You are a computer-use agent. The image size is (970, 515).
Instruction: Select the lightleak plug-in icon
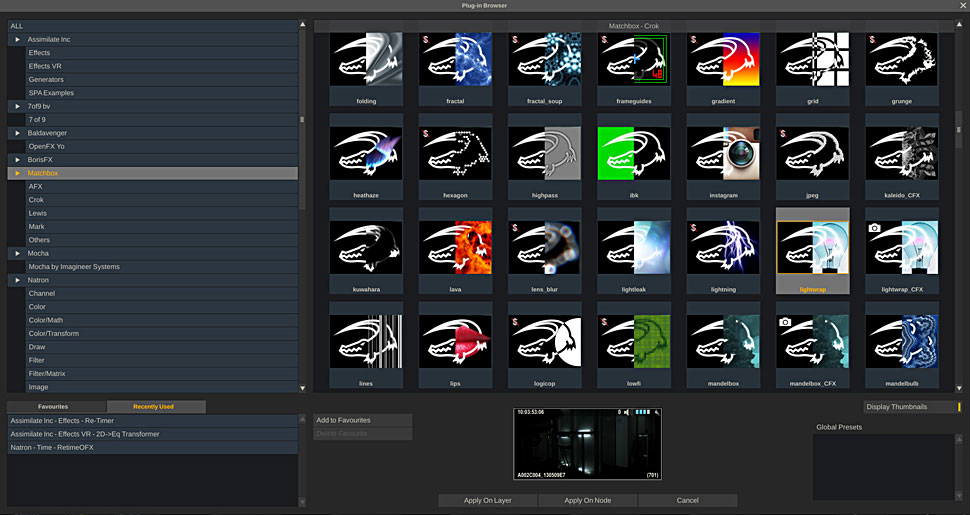pos(634,248)
